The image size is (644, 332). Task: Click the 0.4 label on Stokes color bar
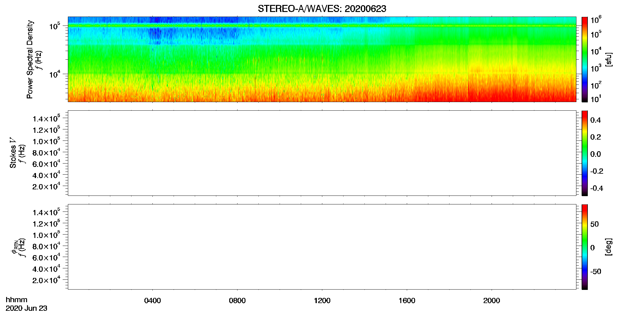[x=595, y=120]
